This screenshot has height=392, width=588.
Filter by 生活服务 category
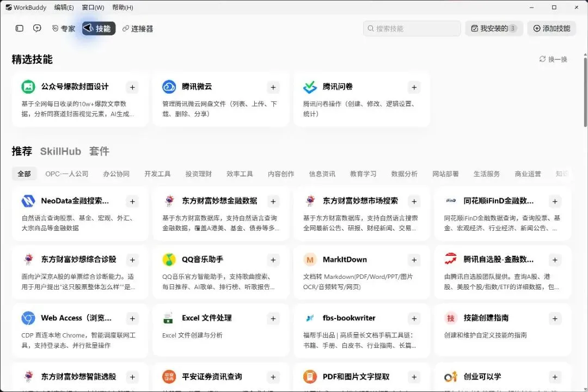[x=487, y=174]
